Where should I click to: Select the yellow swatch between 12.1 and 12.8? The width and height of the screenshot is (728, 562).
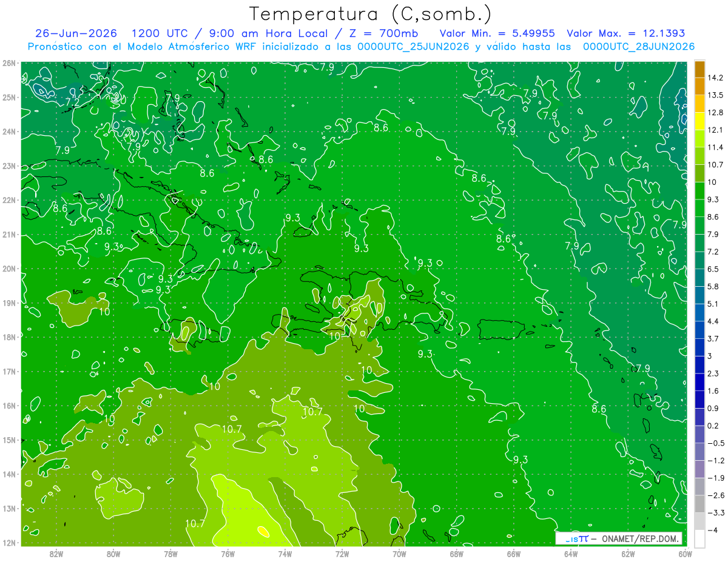click(699, 121)
